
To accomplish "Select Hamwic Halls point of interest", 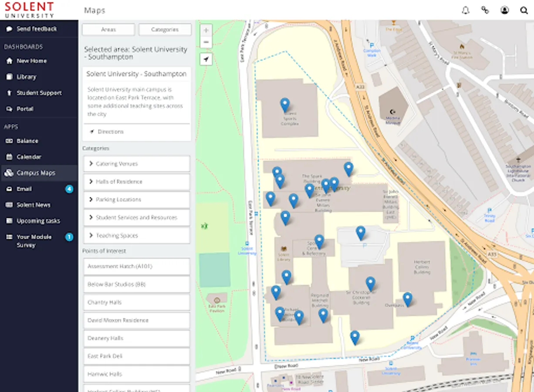I will click(x=137, y=374).
